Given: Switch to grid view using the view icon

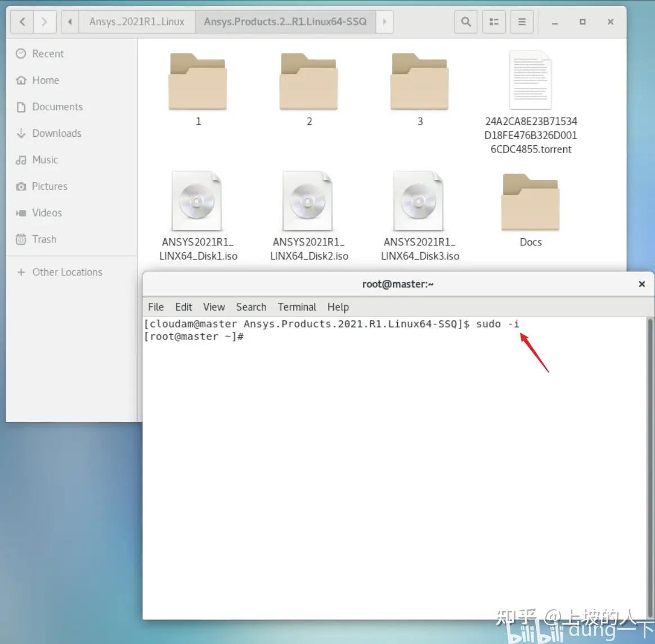Looking at the screenshot, I should (x=494, y=21).
